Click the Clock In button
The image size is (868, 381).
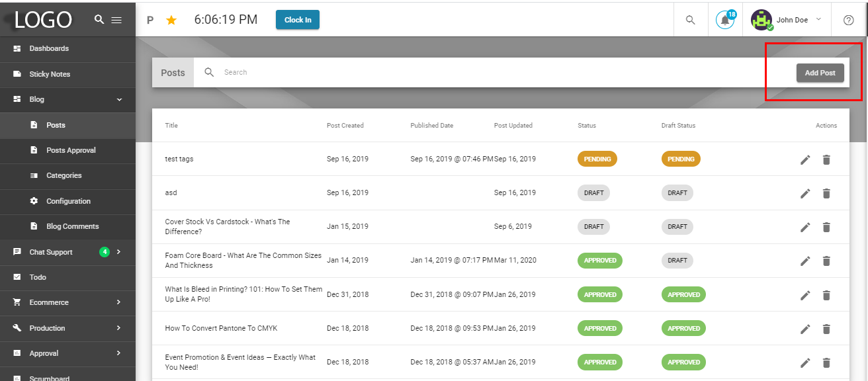[x=298, y=20]
